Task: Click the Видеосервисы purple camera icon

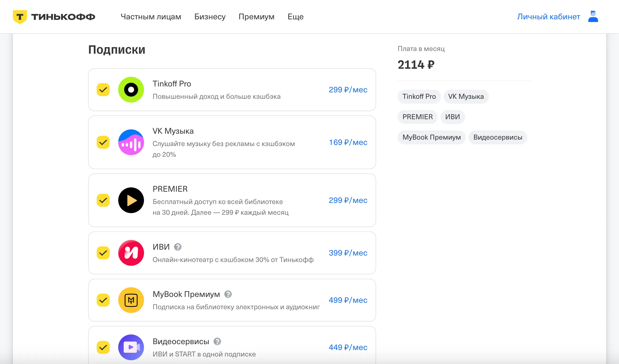Action: click(x=131, y=347)
